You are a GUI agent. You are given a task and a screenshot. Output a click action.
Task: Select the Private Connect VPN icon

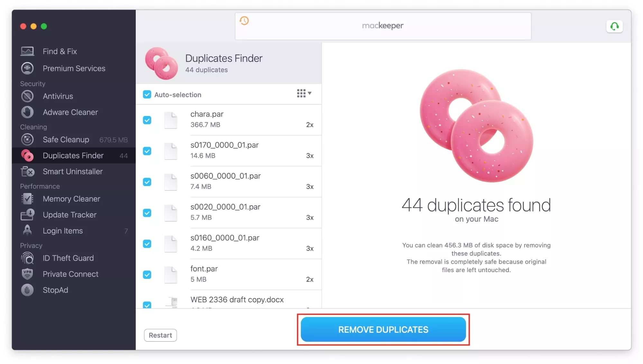coord(28,274)
